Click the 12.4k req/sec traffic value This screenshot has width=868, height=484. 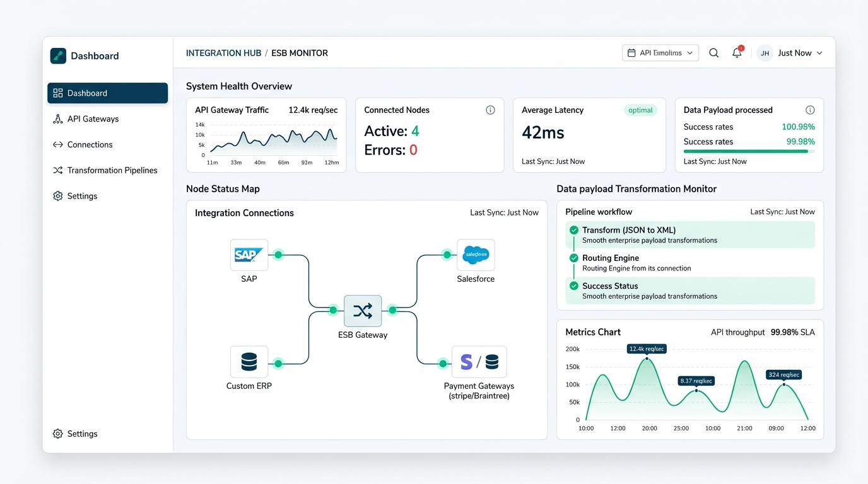pyautogui.click(x=313, y=110)
